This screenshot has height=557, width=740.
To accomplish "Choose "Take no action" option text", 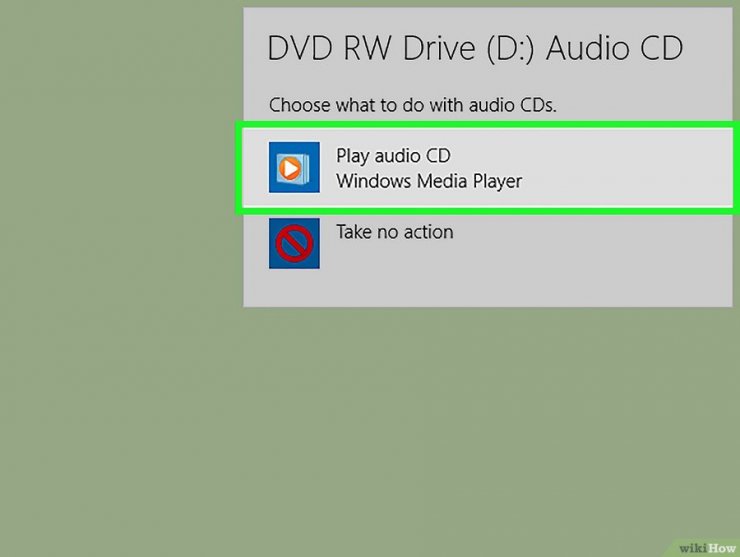I will point(395,232).
